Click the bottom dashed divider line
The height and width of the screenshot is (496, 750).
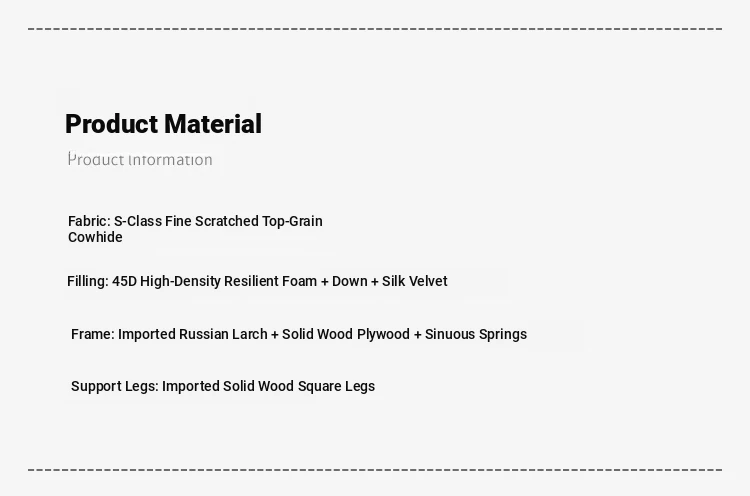[375, 469]
